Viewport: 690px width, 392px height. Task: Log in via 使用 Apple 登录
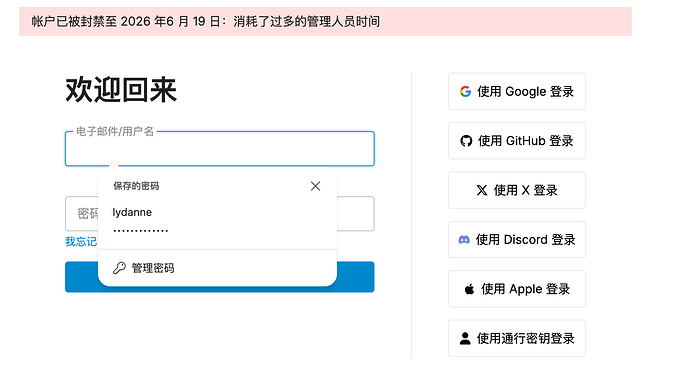point(517,289)
